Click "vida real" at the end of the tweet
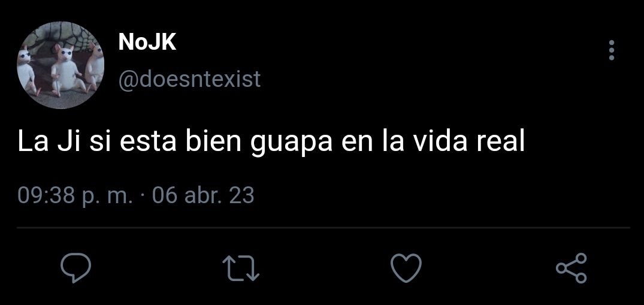 [468, 141]
